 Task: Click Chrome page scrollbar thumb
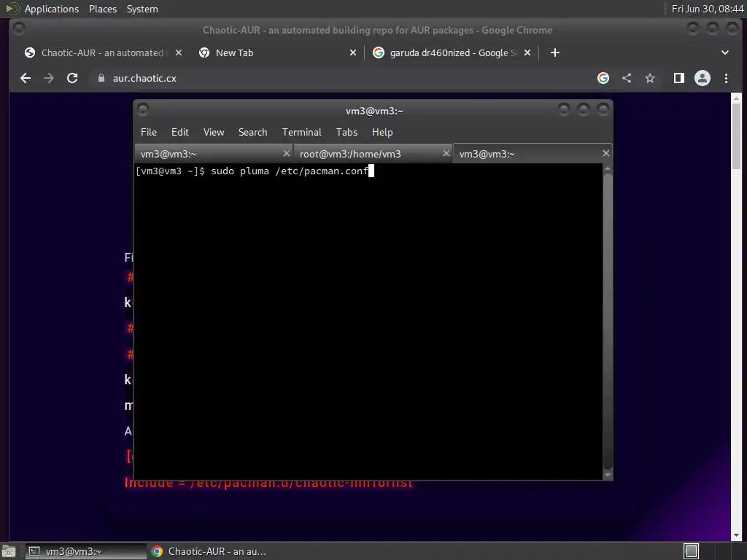737,136
